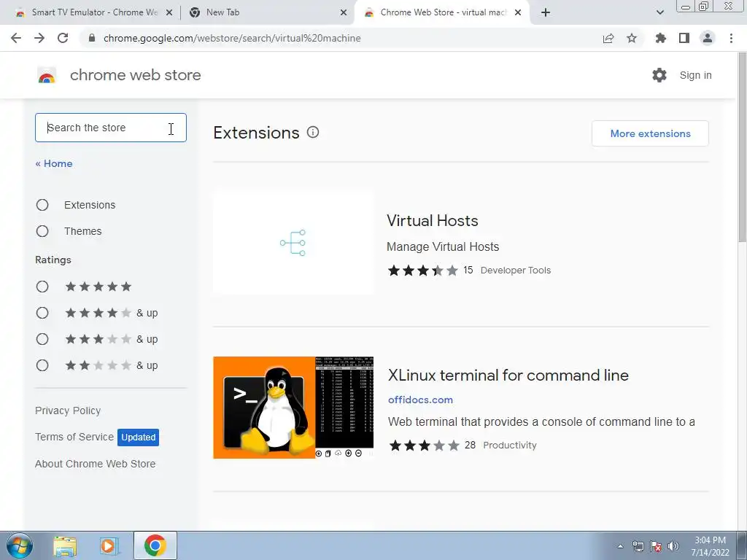Open Action Center flag icon
Viewport: 747px width, 560px height.
point(656,546)
